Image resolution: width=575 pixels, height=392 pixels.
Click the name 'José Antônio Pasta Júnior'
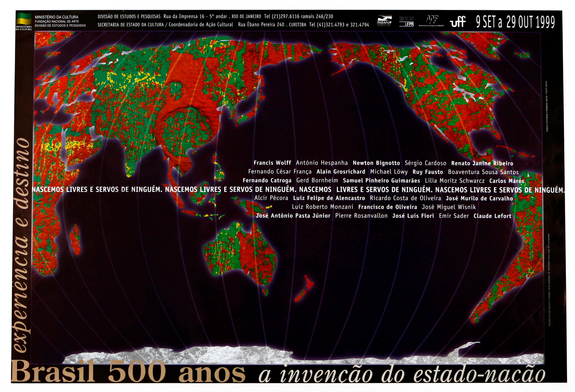293,216
